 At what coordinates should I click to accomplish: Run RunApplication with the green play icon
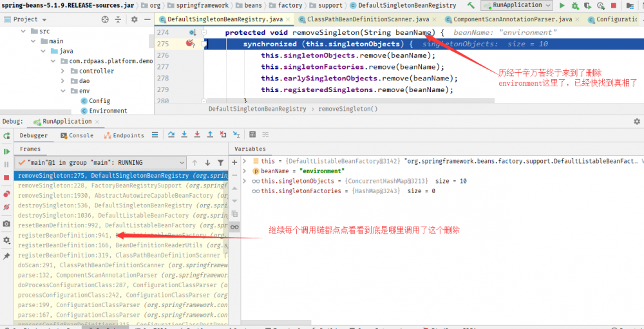click(562, 5)
